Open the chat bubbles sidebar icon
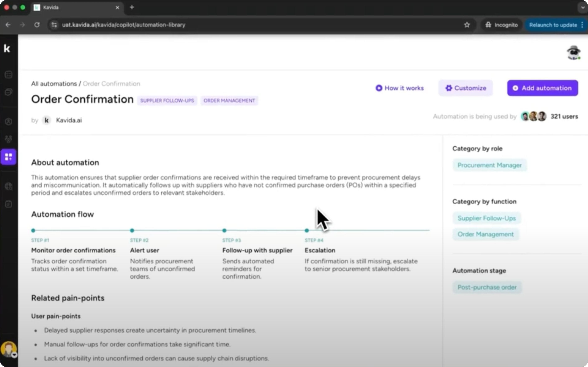Image resolution: width=588 pixels, height=367 pixels. [x=9, y=92]
